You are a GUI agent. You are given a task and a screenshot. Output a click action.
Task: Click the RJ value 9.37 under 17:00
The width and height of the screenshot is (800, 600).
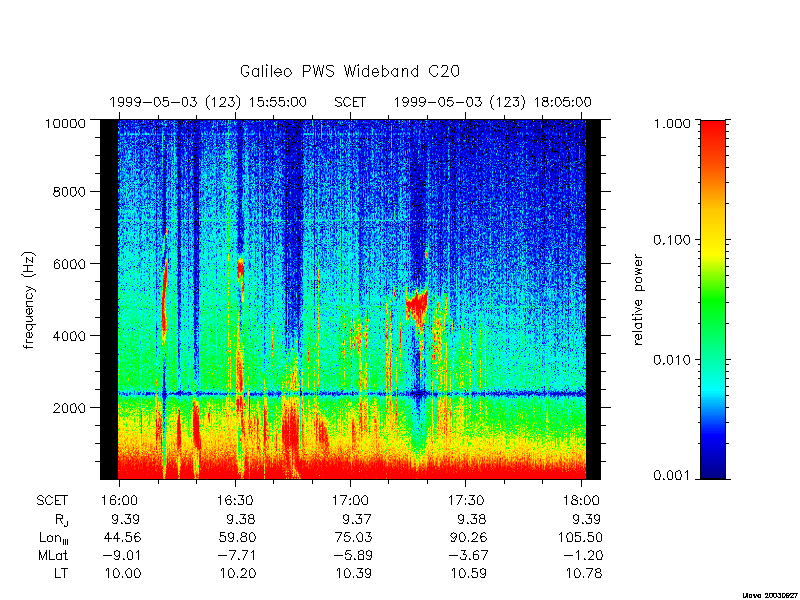[x=357, y=519]
